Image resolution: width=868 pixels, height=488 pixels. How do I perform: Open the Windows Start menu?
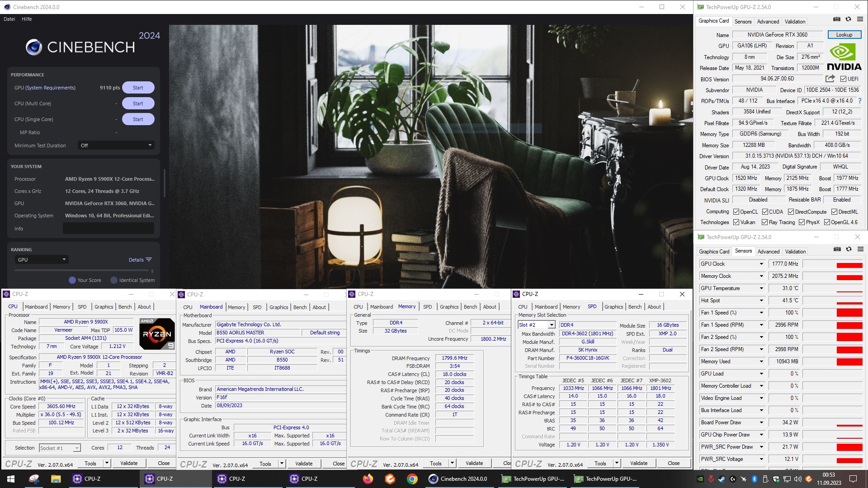click(11, 479)
